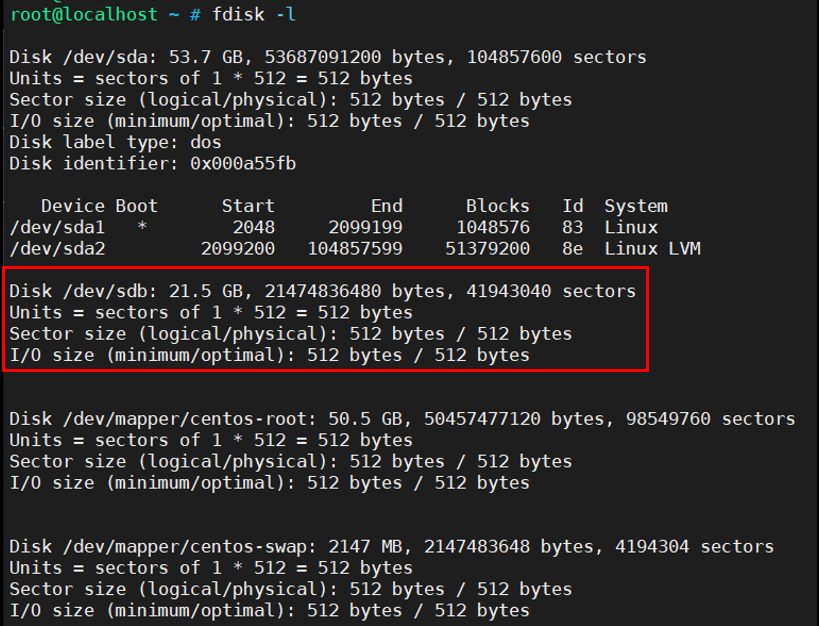This screenshot has height=626, width=819.
Task: Click the 'Disk label type: dos' line
Action: pos(115,142)
